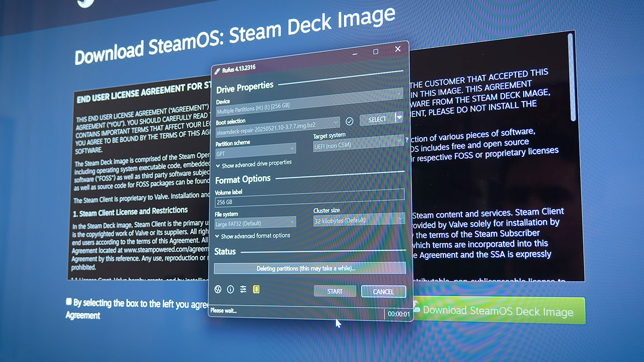Click the Deleting partitions progress bar
The width and height of the screenshot is (644, 362).
pos(309,268)
